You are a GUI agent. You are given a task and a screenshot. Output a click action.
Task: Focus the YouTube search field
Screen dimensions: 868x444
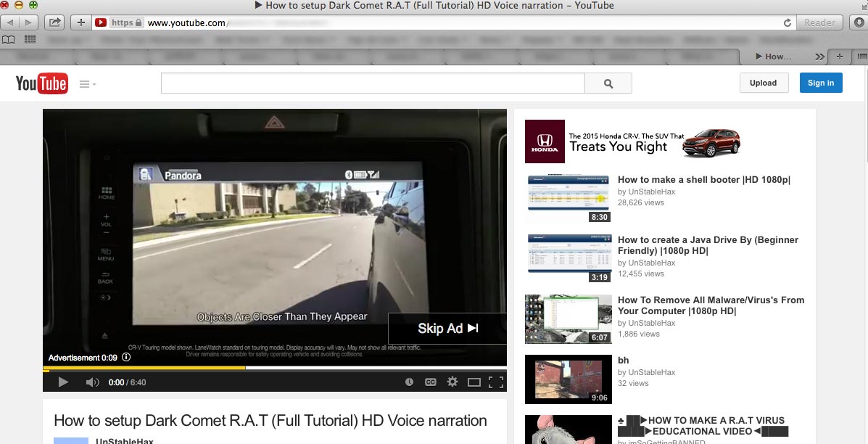click(x=372, y=83)
